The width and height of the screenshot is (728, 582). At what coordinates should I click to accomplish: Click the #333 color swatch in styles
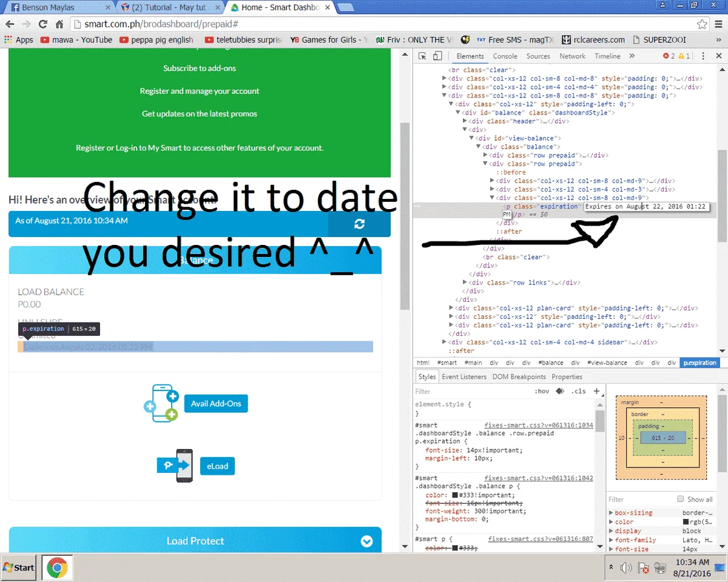[455, 495]
